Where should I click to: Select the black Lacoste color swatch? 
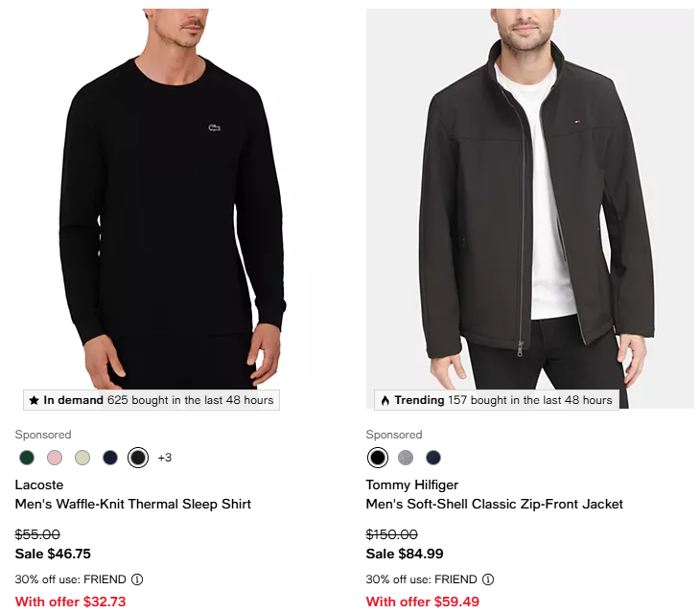tap(138, 458)
